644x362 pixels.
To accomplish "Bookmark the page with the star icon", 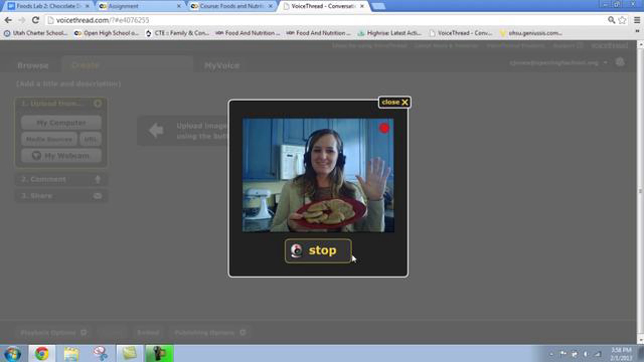I will pos(622,20).
